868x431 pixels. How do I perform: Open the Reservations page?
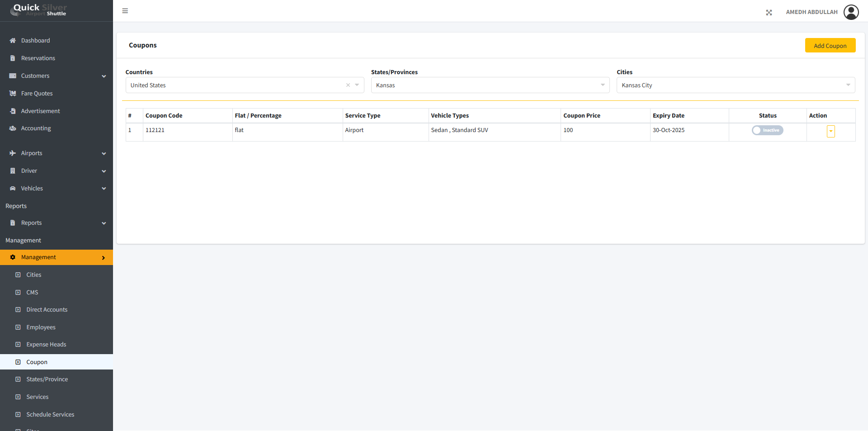click(38, 58)
